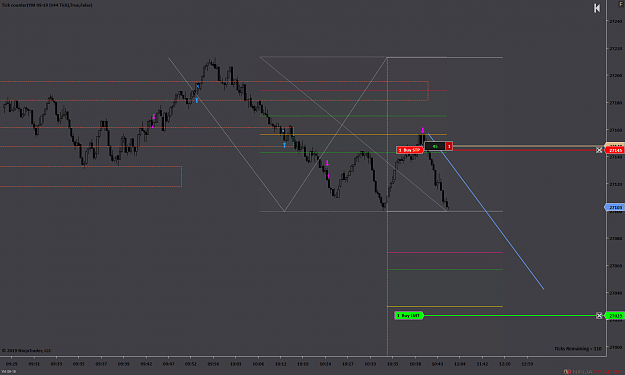Click the NinjaTrader copyright text
Image resolution: width=625 pixels, height=375 pixels.
[26, 351]
